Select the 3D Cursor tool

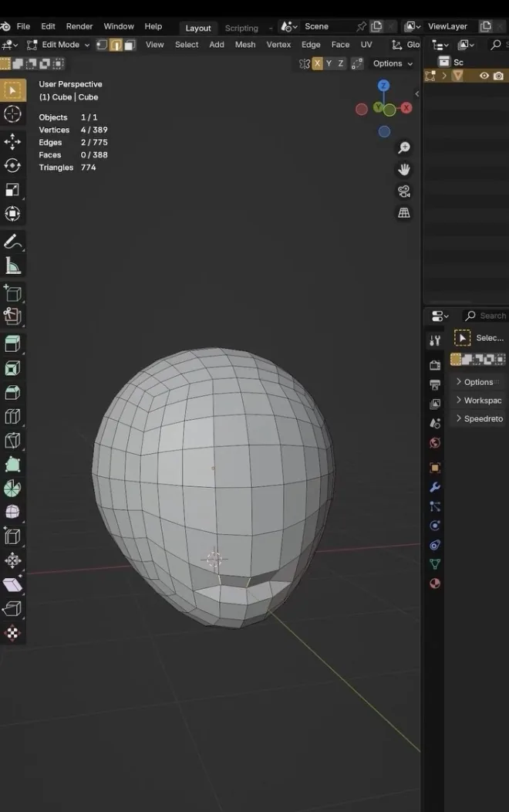coord(12,114)
